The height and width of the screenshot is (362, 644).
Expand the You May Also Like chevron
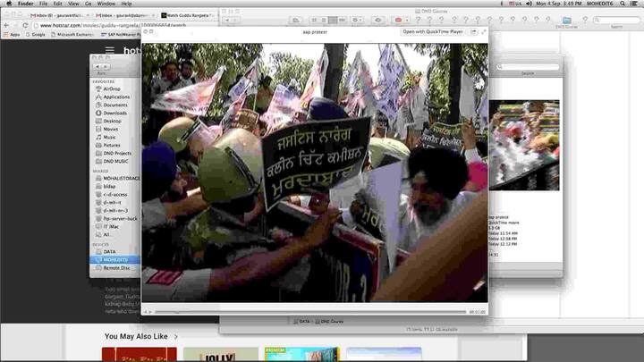[176, 337]
